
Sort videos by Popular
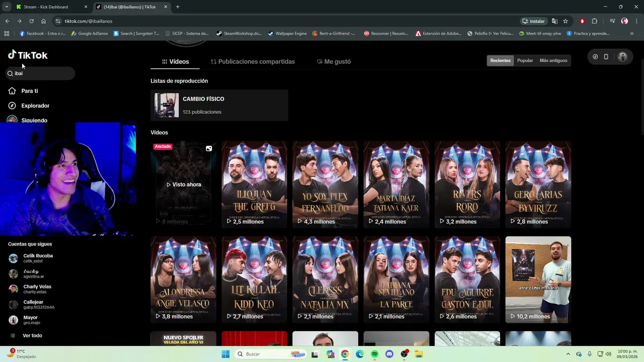[525, 60]
